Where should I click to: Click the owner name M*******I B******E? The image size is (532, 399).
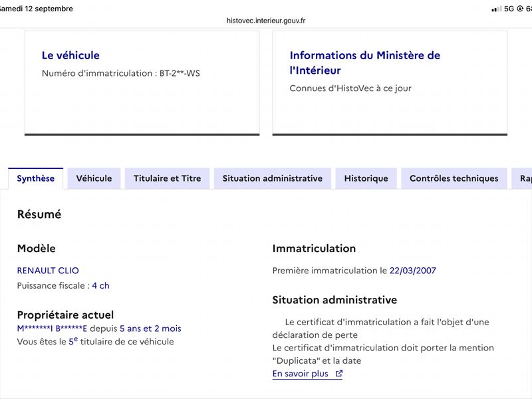pyautogui.click(x=52, y=329)
